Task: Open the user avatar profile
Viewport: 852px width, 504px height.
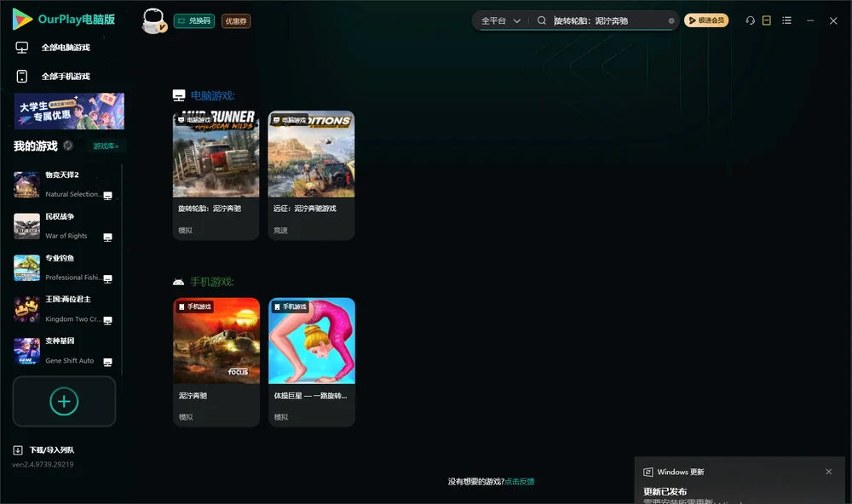Action: coord(153,20)
